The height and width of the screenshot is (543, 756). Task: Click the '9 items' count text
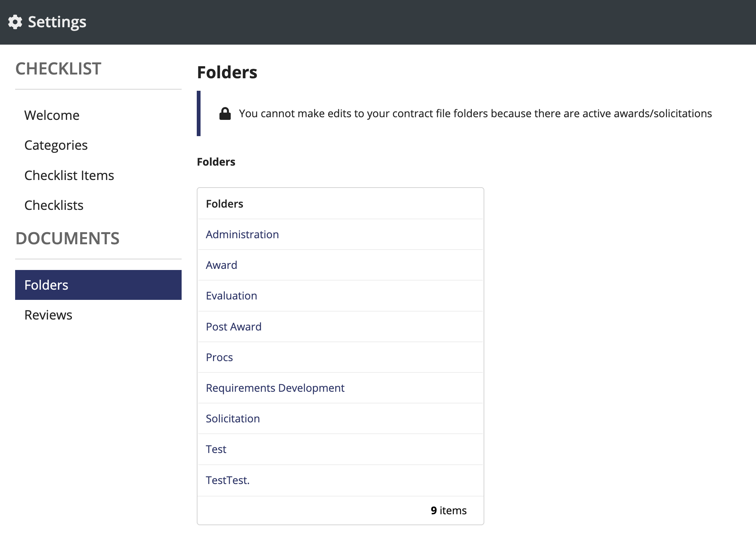448,510
